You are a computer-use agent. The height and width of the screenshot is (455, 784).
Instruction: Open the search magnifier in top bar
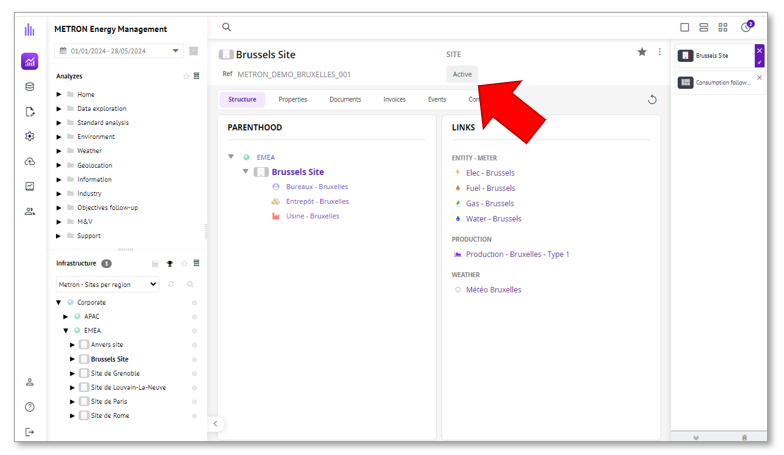click(227, 28)
